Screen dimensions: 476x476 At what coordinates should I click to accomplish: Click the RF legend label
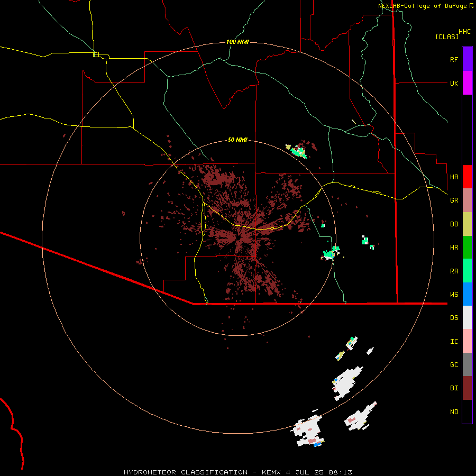pyautogui.click(x=454, y=59)
